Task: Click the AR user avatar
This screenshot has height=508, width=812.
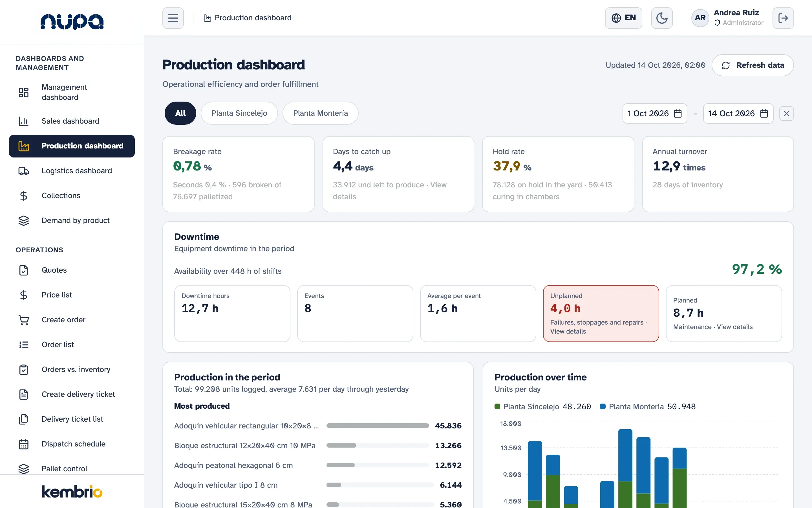Action: click(700, 18)
